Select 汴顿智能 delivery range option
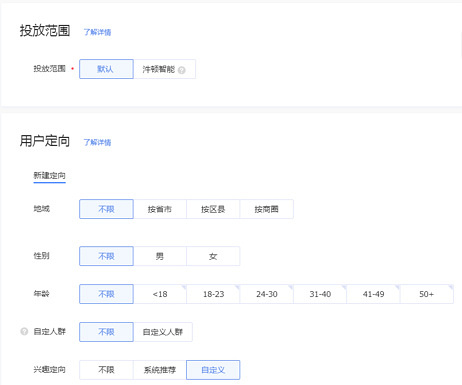 click(164, 69)
